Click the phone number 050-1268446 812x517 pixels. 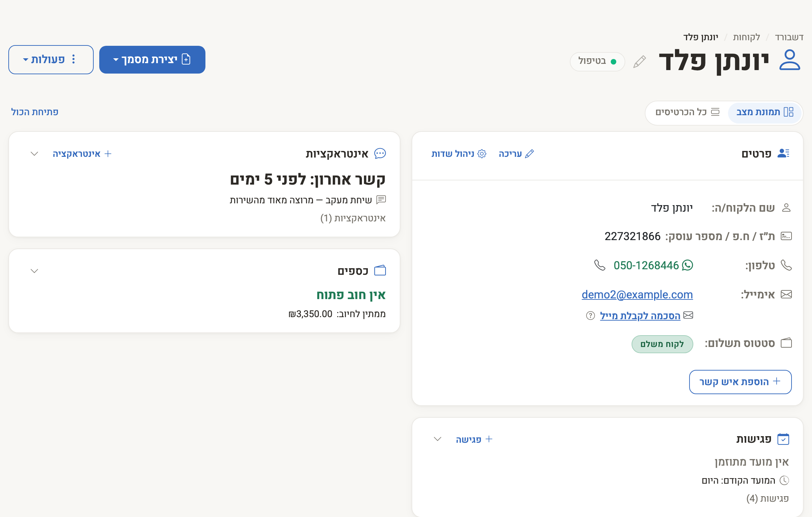click(646, 265)
